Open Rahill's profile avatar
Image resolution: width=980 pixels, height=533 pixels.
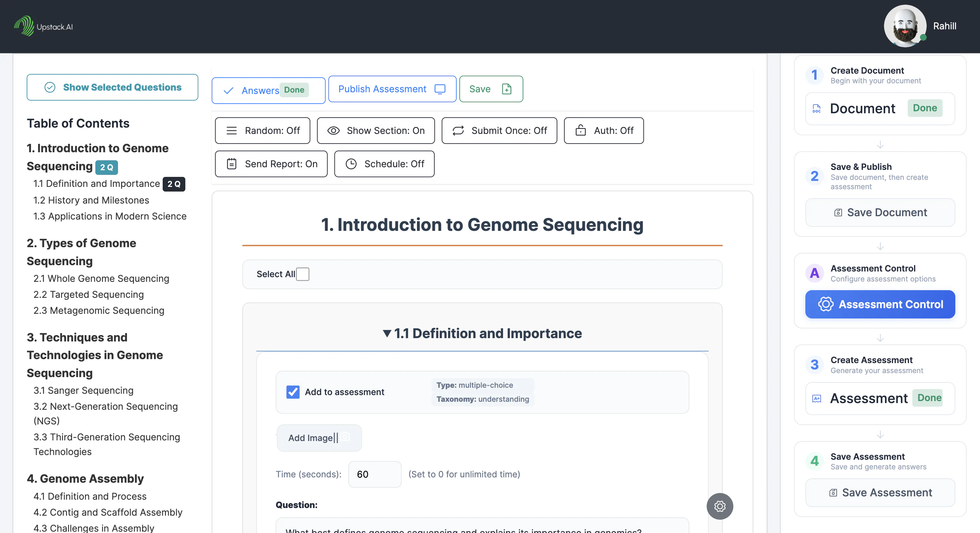click(x=905, y=26)
